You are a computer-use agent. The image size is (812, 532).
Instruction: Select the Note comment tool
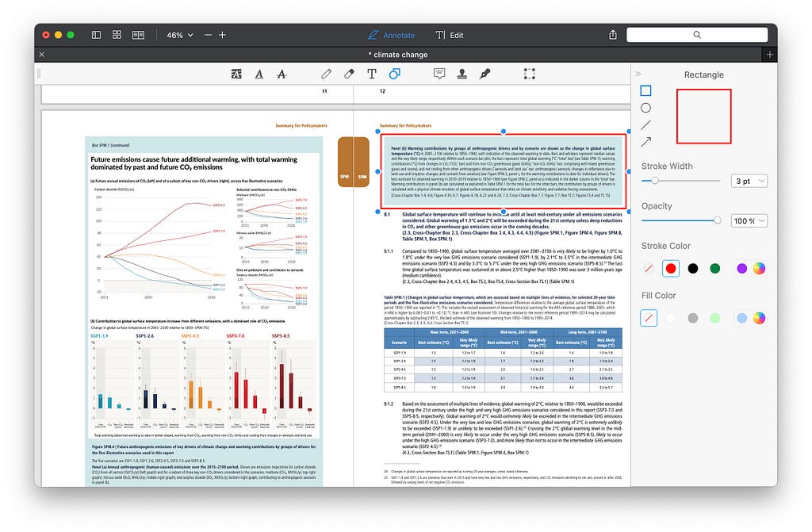[x=439, y=74]
